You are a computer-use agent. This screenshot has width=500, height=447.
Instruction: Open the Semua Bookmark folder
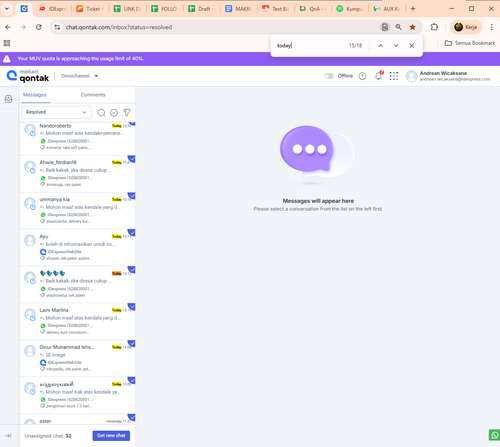point(470,43)
